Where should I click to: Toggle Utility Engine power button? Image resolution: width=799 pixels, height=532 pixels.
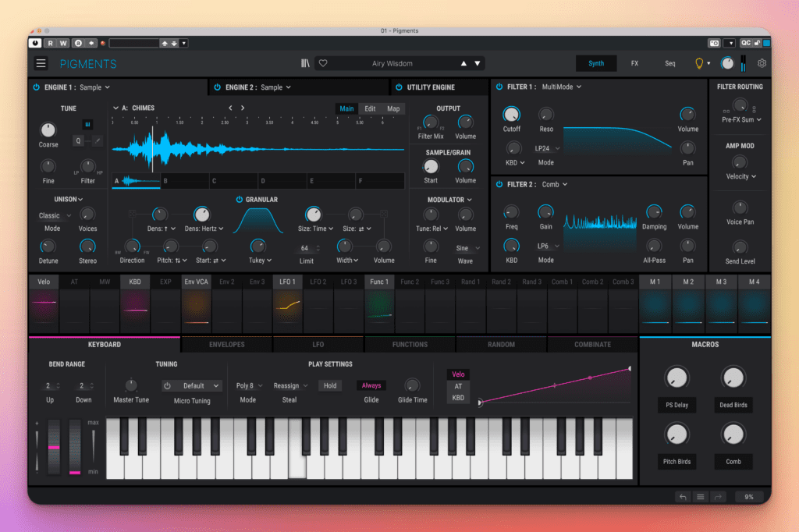click(399, 87)
